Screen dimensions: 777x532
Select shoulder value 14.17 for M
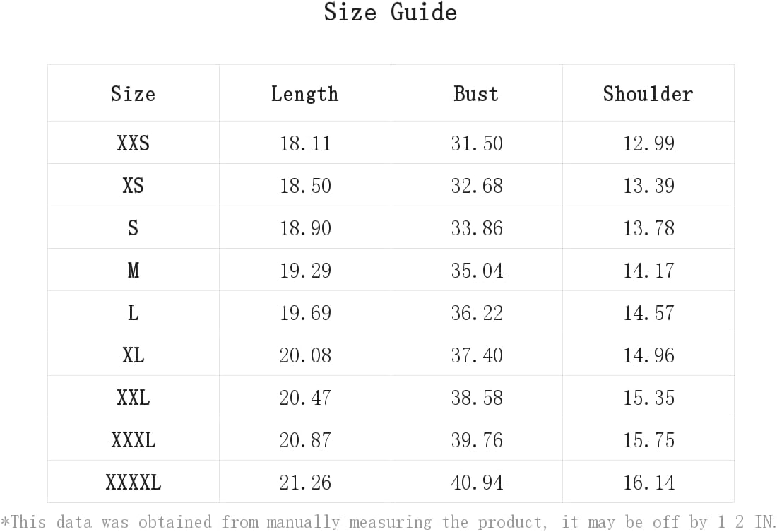tap(648, 270)
